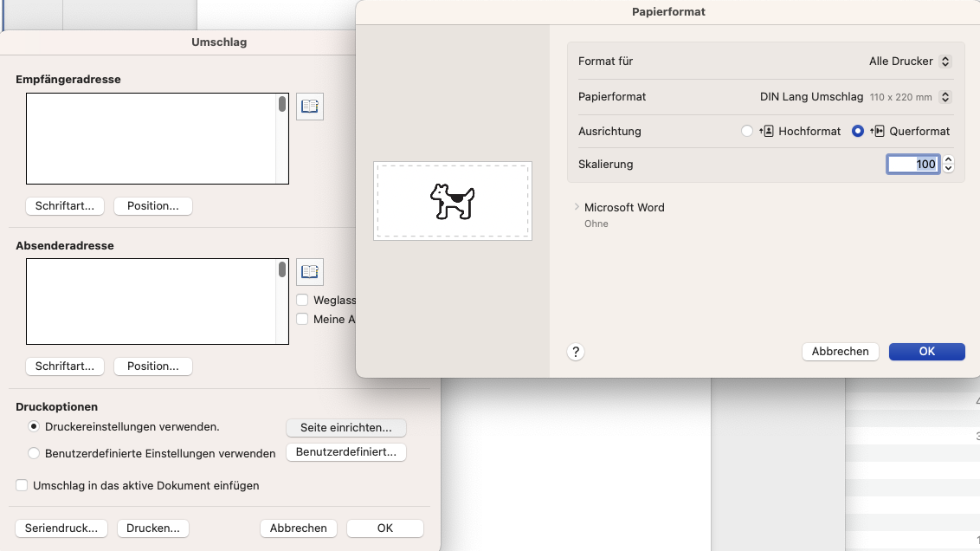The image size is (980, 551).
Task: Click the Ausrichtung label
Action: click(x=609, y=132)
